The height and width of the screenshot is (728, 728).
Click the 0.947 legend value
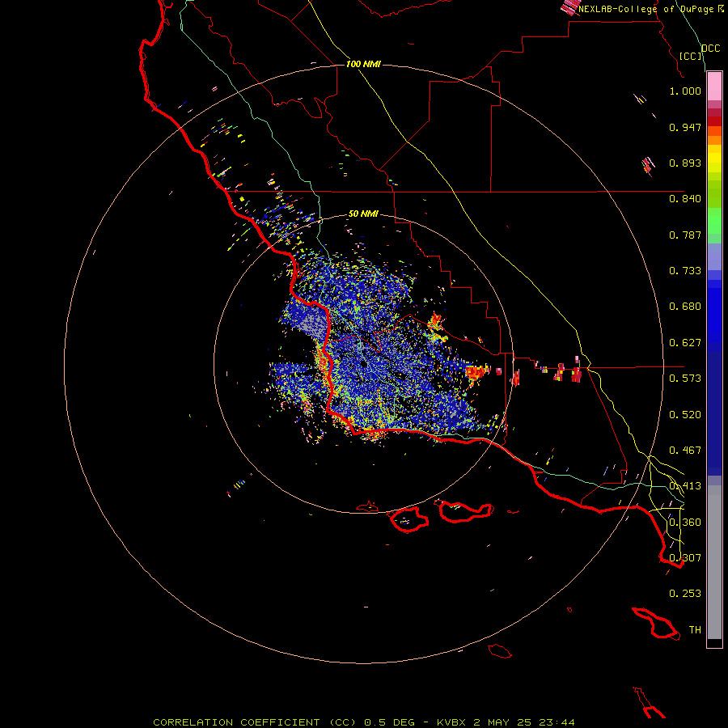click(x=685, y=127)
